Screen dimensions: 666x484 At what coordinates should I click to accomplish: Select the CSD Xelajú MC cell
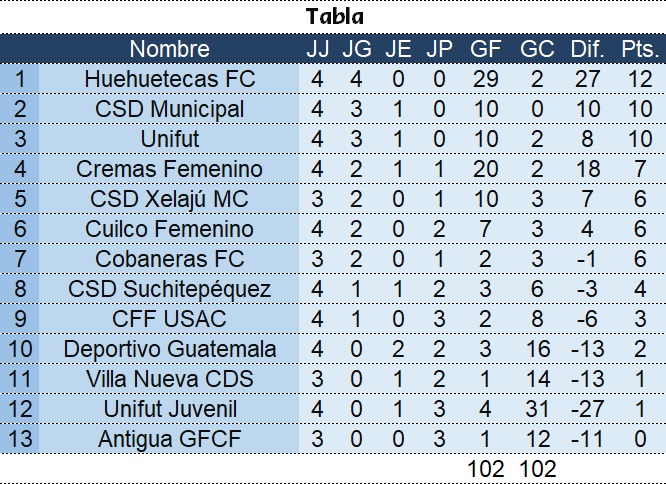[x=170, y=199]
